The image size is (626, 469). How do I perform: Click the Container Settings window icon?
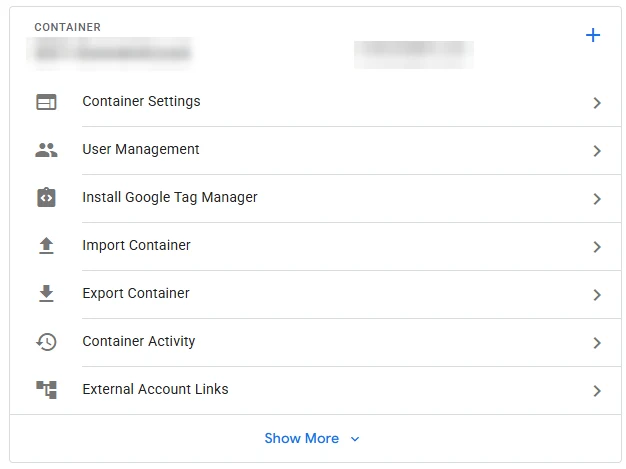[x=46, y=102]
